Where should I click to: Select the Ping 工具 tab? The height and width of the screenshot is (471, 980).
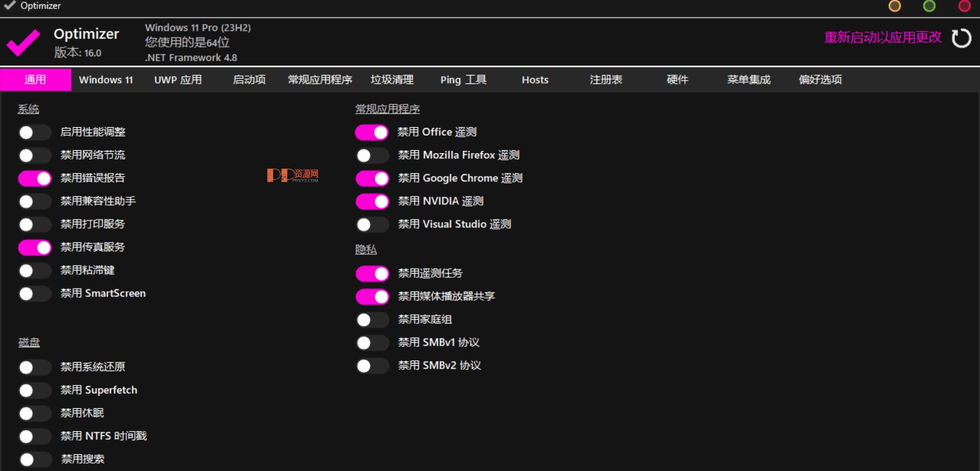tap(463, 80)
